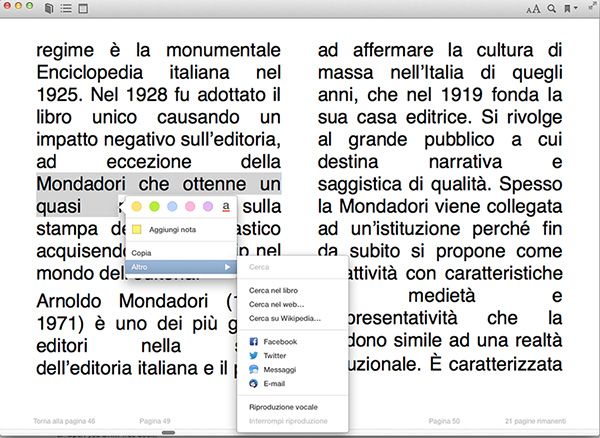Click the Messaggi bubble icon
This screenshot has width=600, height=438.
point(253,370)
